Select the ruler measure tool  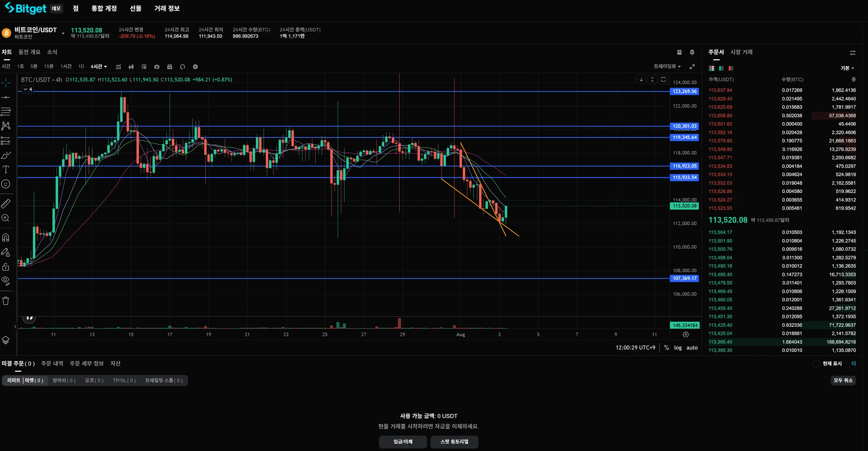(x=6, y=203)
